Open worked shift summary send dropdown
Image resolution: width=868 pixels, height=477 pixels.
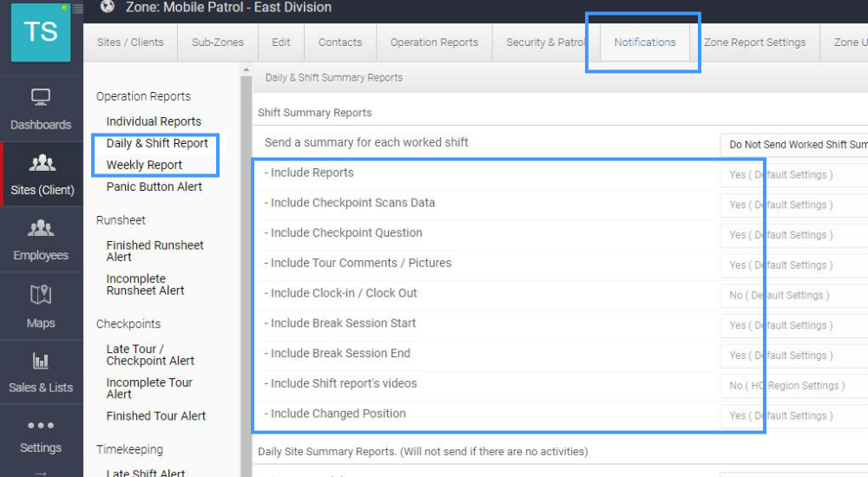tap(794, 145)
